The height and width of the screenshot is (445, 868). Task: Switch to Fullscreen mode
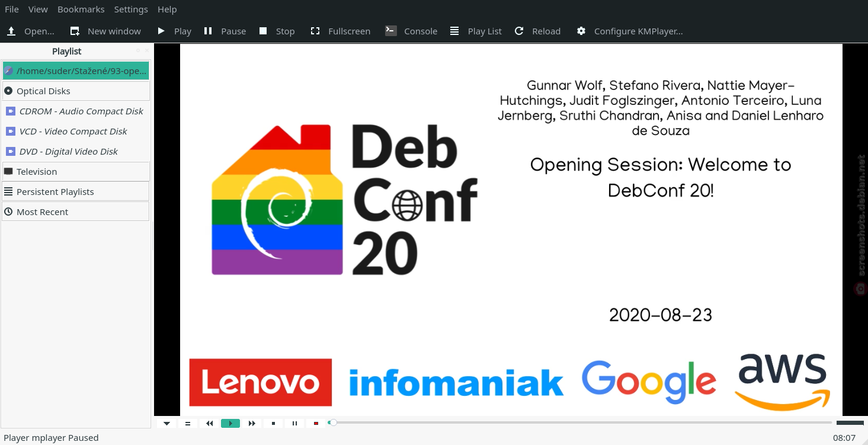(341, 31)
